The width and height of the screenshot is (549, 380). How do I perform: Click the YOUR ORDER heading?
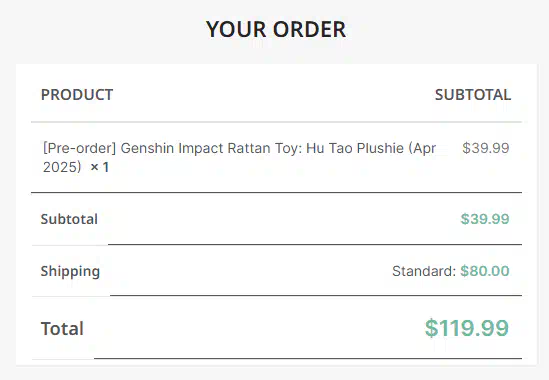point(276,29)
